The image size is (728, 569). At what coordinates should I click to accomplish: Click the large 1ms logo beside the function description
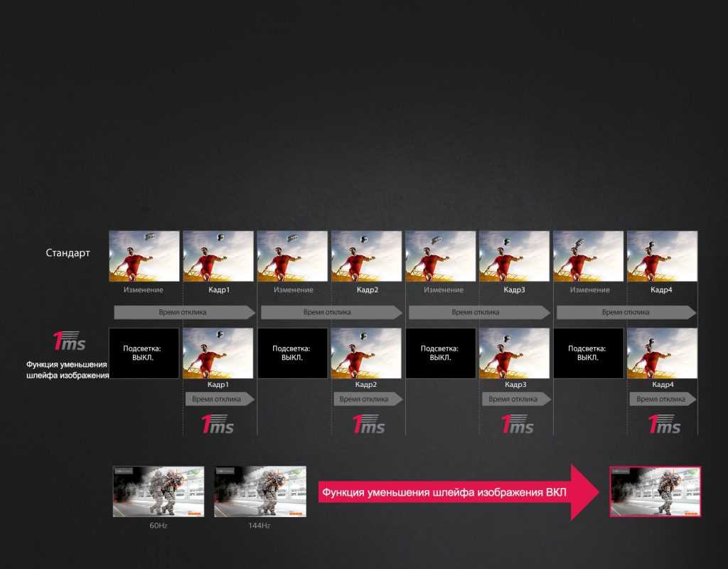(x=69, y=342)
